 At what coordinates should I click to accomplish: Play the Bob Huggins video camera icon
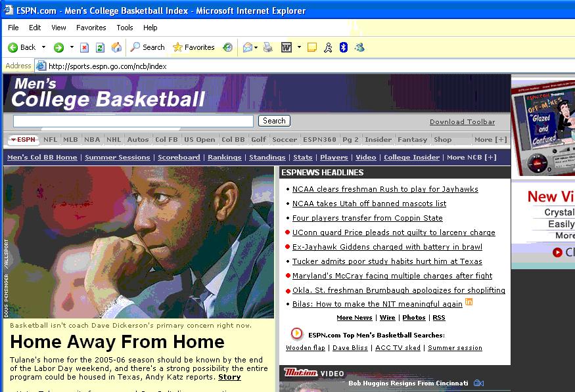(x=480, y=383)
